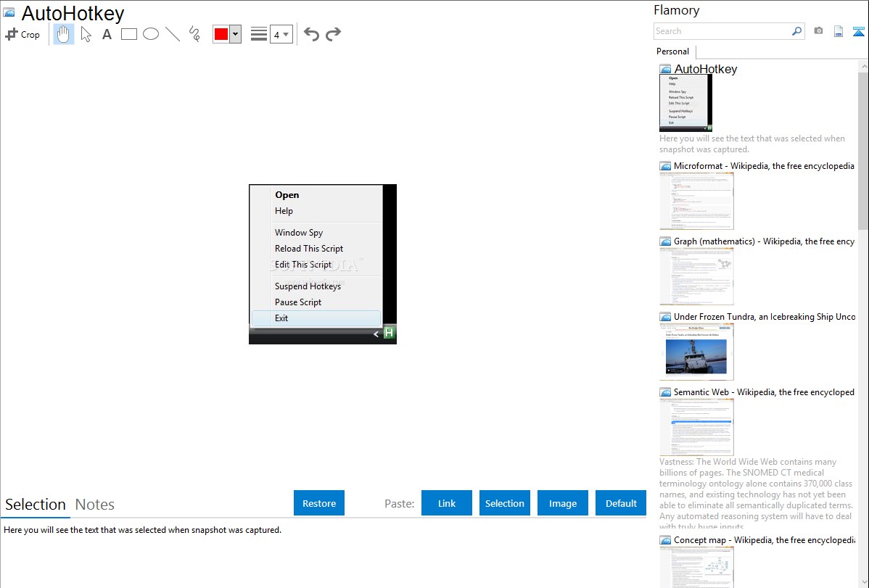Click the Under Frozen Tundra title
The width and height of the screenshot is (869, 588).
(x=765, y=316)
